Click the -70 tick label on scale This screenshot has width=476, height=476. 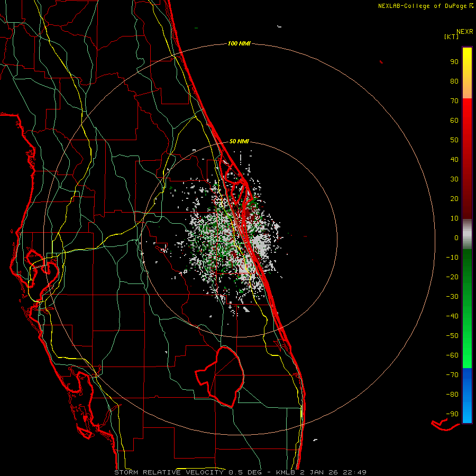pyautogui.click(x=452, y=375)
